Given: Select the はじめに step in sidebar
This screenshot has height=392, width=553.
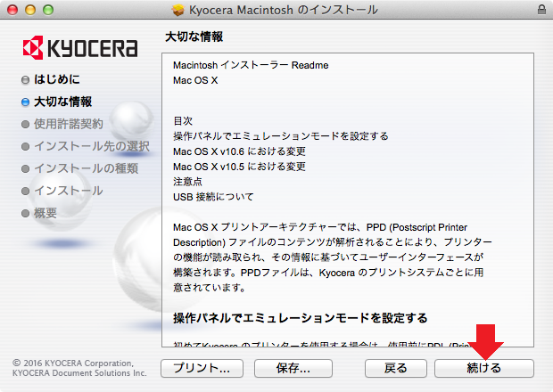Looking at the screenshot, I should pos(57,79).
